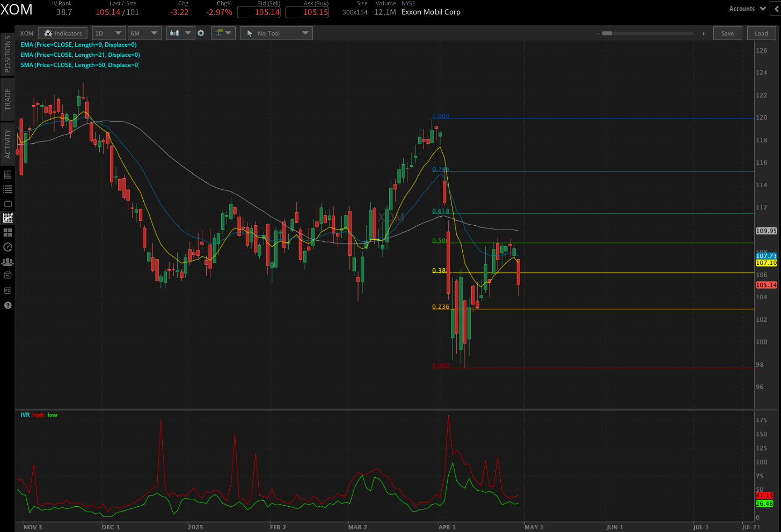Click the 0.000 Fibonacci level label
The image size is (781, 532).
pyautogui.click(x=441, y=366)
